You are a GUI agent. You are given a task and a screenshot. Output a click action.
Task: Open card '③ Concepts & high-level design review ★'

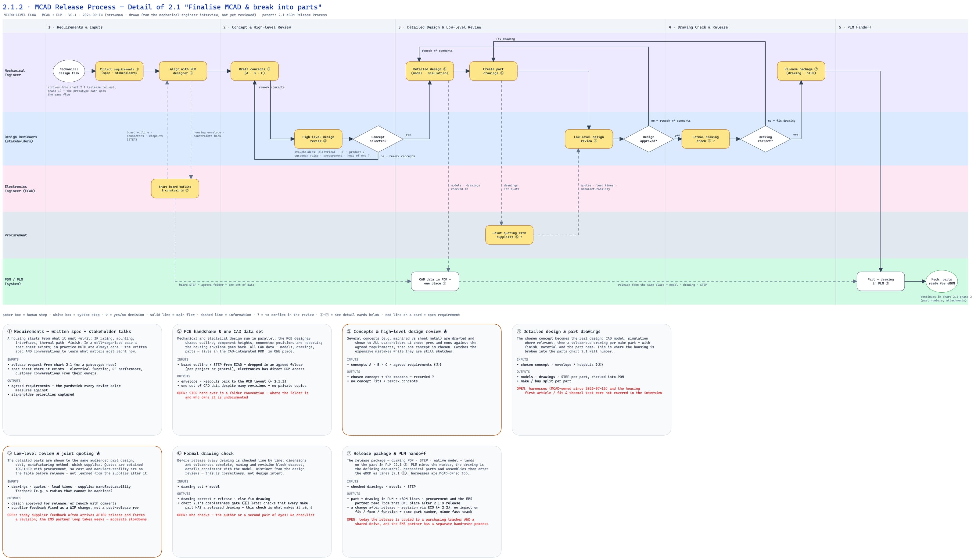(x=422, y=380)
